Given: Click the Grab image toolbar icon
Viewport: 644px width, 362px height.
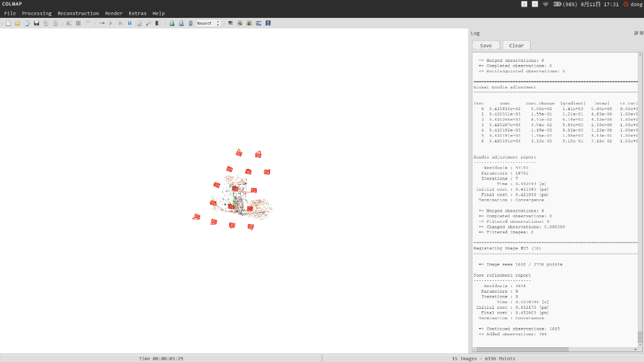Looking at the screenshot, I should coord(259,24).
